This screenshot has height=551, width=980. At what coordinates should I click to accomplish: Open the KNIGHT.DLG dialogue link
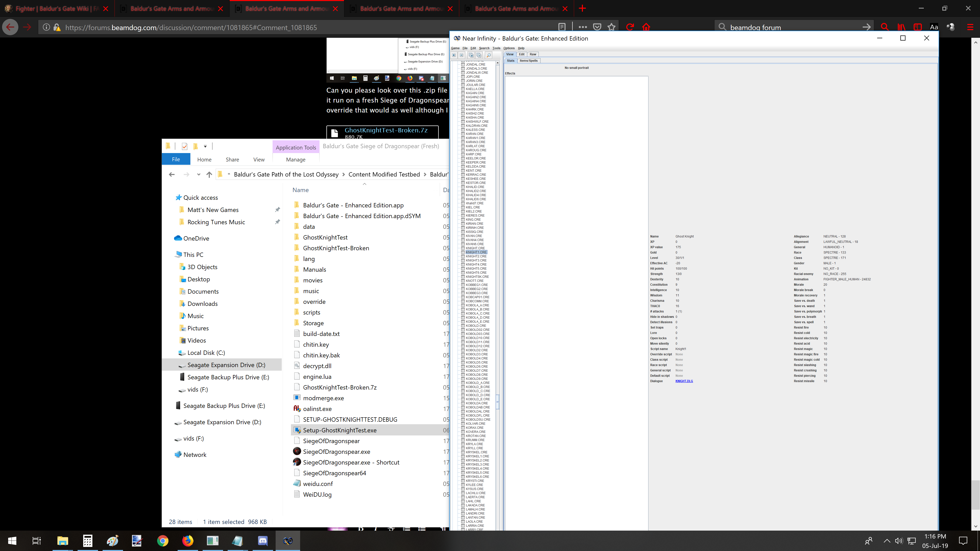[x=684, y=381]
